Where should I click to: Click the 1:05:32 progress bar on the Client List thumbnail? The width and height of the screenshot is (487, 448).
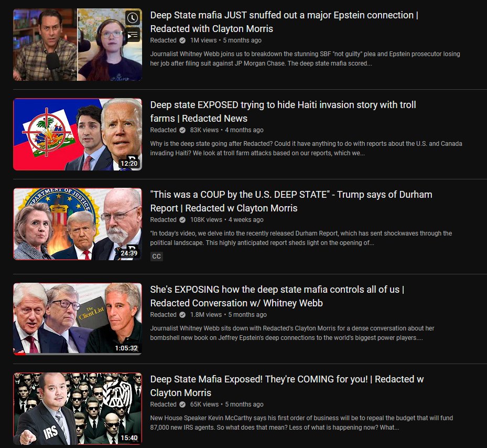[78, 354]
